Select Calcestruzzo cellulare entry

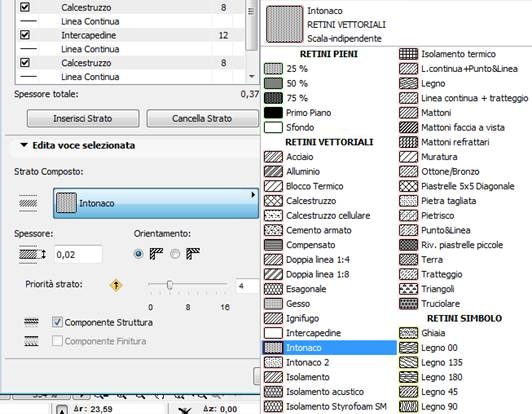tap(317, 215)
